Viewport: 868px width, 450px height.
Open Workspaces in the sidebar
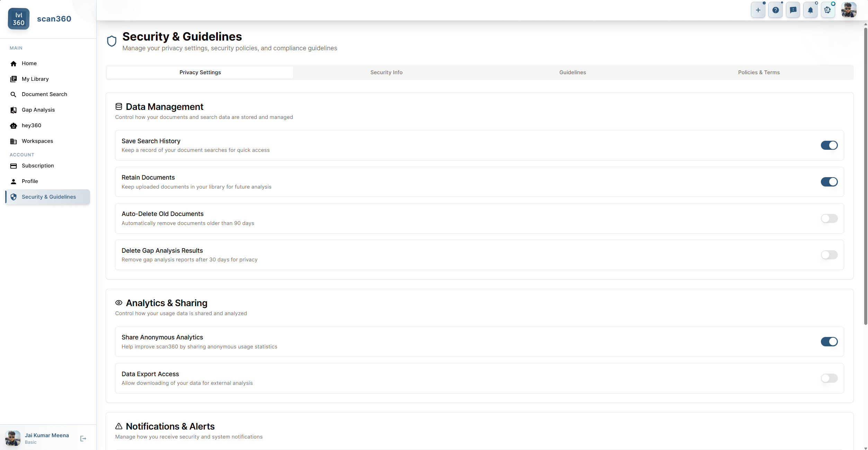tap(37, 141)
